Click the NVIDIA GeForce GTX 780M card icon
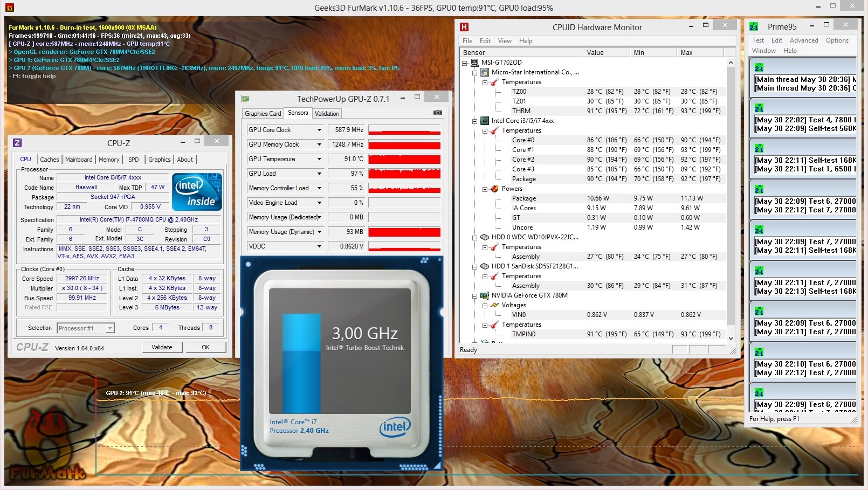 (485, 295)
